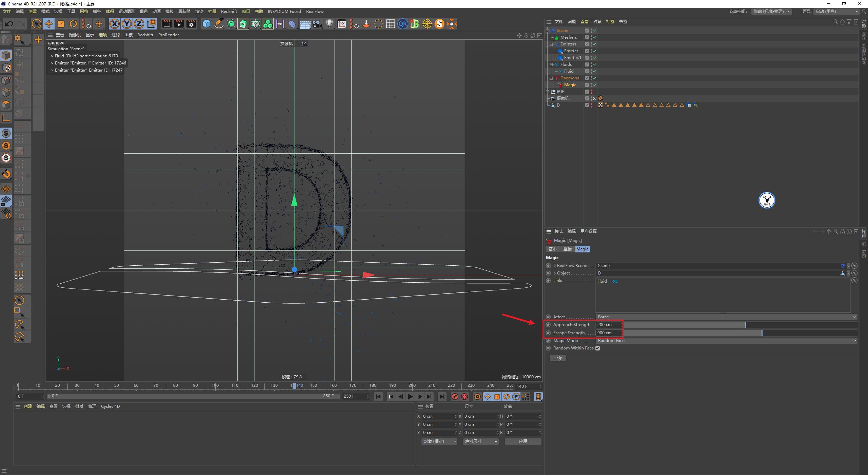Expand the 备份 group in the object manager

coord(548,92)
